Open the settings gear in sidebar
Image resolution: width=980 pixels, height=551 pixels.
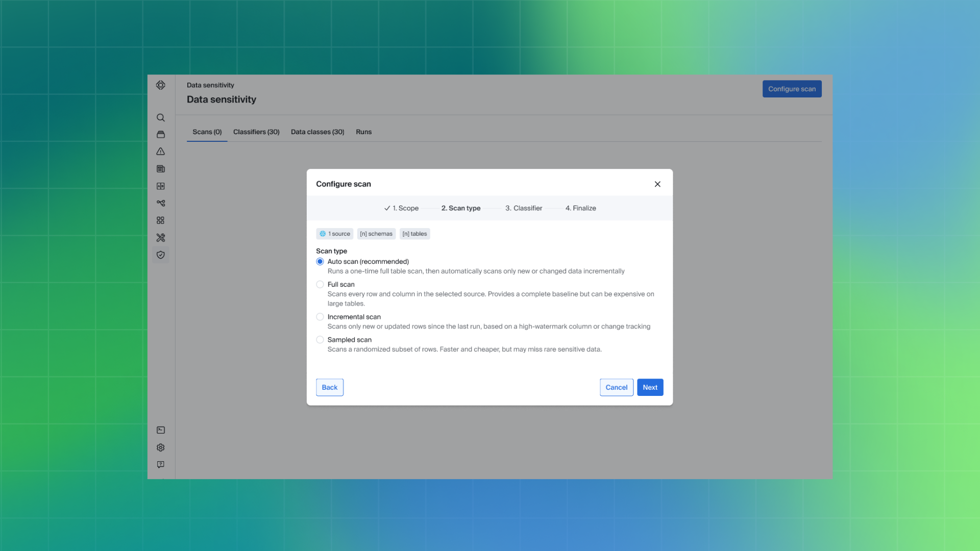160,447
